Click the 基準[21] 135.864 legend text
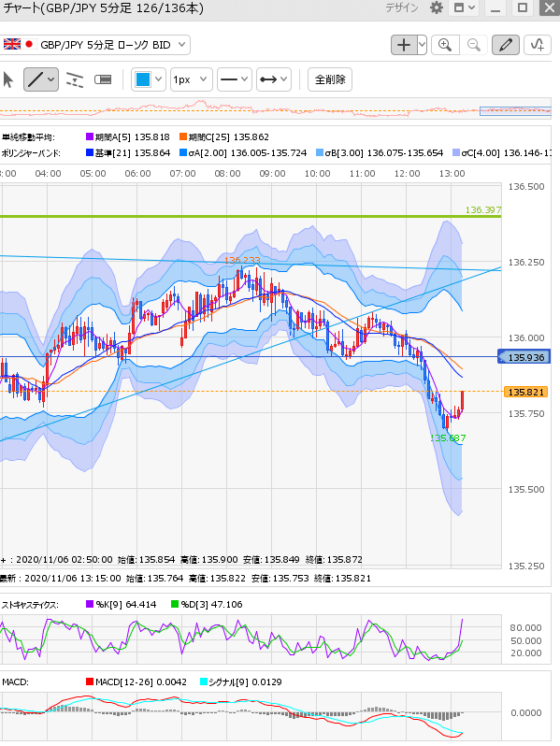This screenshot has height=746, width=560. (132, 153)
